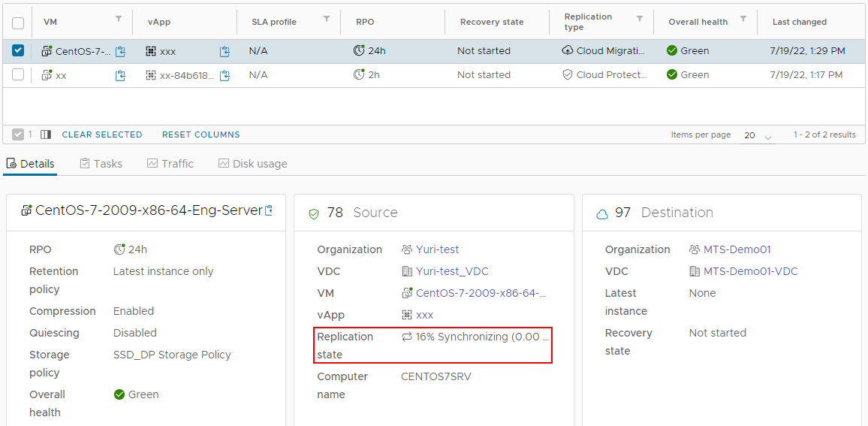Image resolution: width=868 pixels, height=426 pixels.
Task: Expand the items per page dropdown
Action: pyautogui.click(x=758, y=136)
